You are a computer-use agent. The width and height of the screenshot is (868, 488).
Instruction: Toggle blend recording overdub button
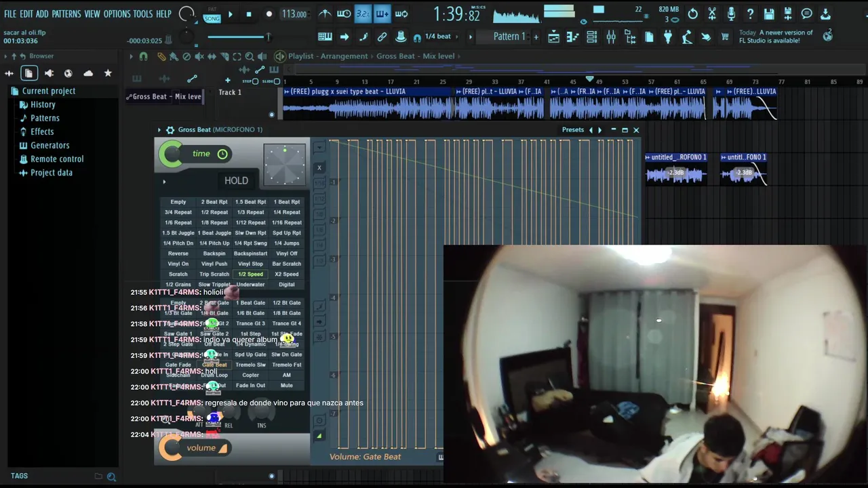(x=382, y=14)
